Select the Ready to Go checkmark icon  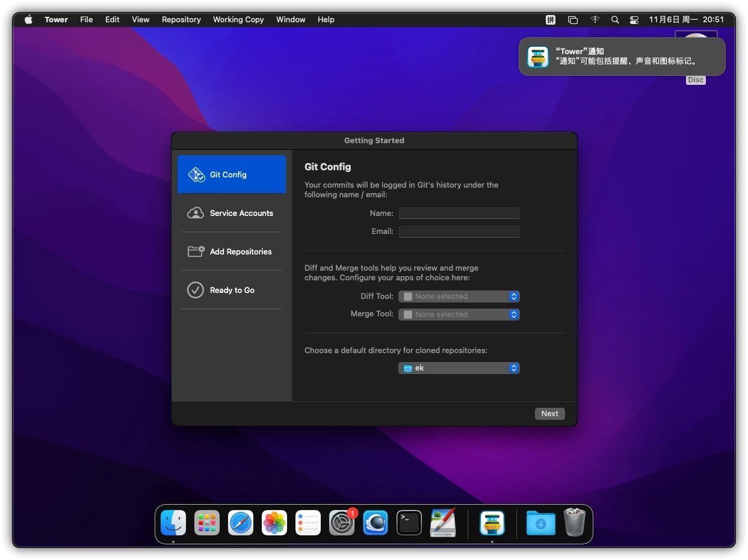tap(196, 290)
